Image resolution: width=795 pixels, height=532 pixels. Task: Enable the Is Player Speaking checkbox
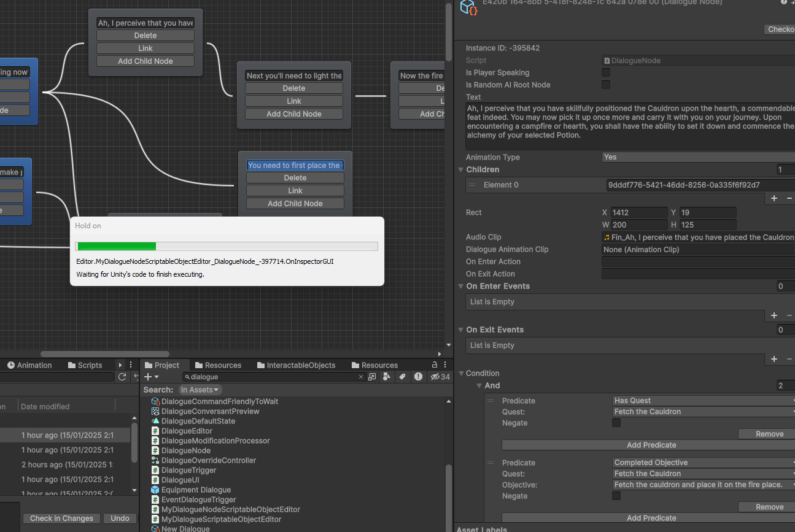coord(606,72)
